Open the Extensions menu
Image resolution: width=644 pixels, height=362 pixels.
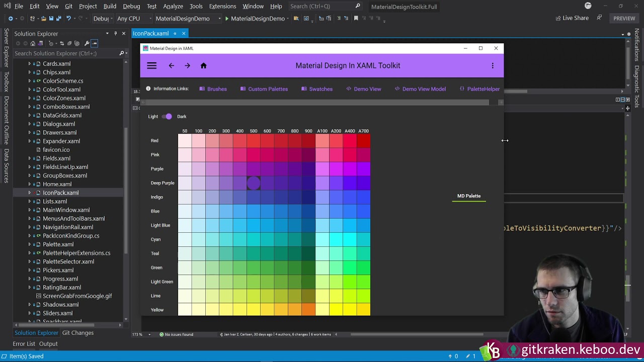point(222,6)
